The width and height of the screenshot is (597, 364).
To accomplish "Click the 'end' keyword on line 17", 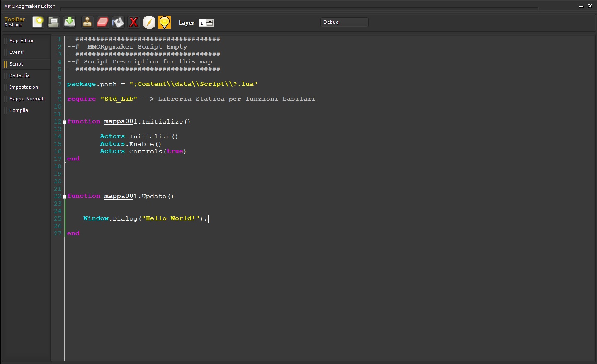I will (73, 159).
